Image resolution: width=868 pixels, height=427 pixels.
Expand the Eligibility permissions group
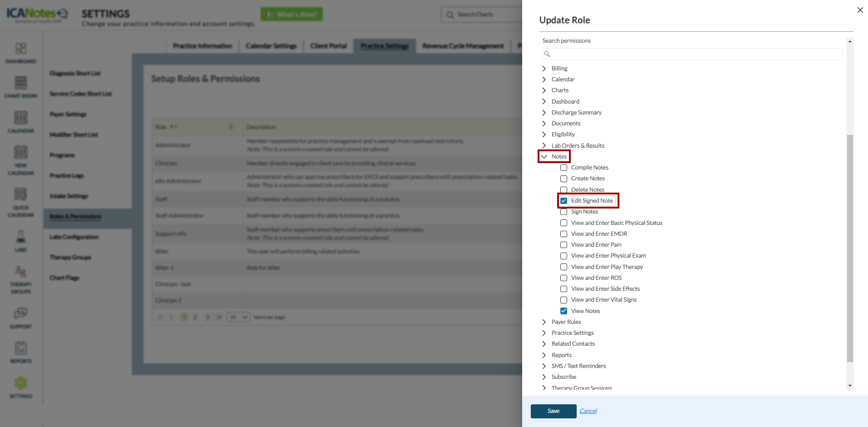(x=544, y=134)
